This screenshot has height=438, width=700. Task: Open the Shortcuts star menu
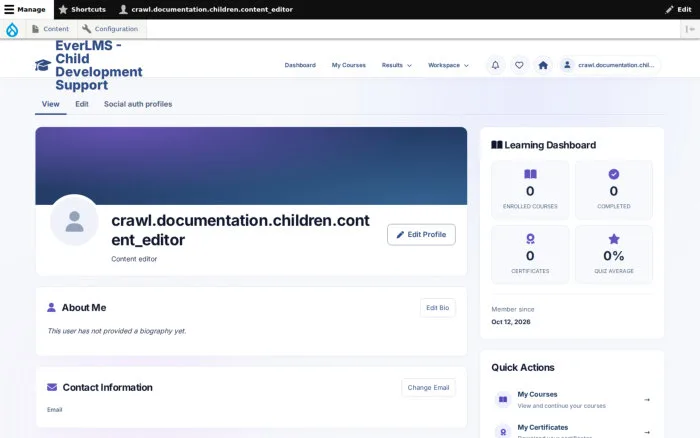[82, 9]
